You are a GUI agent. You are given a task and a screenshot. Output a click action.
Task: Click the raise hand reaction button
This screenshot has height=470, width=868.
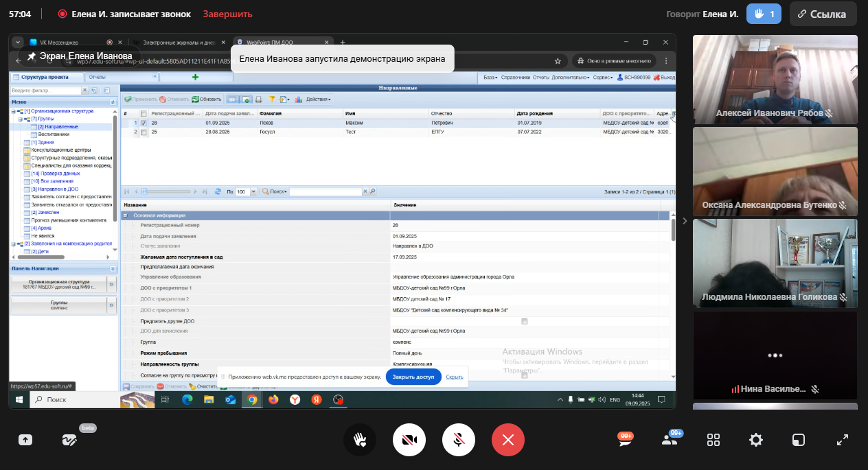pos(360,440)
